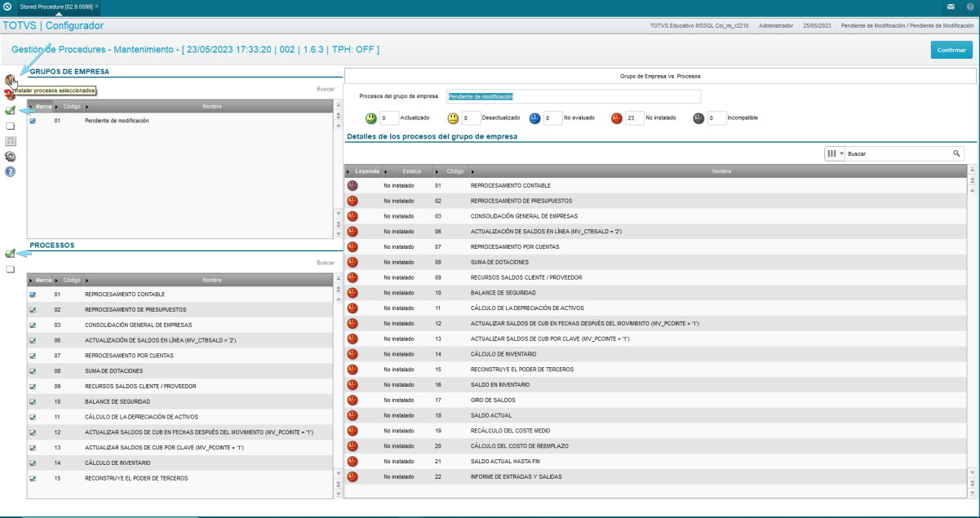Click Leyenda column header in details grid
This screenshot has height=518, width=980.
tap(364, 171)
